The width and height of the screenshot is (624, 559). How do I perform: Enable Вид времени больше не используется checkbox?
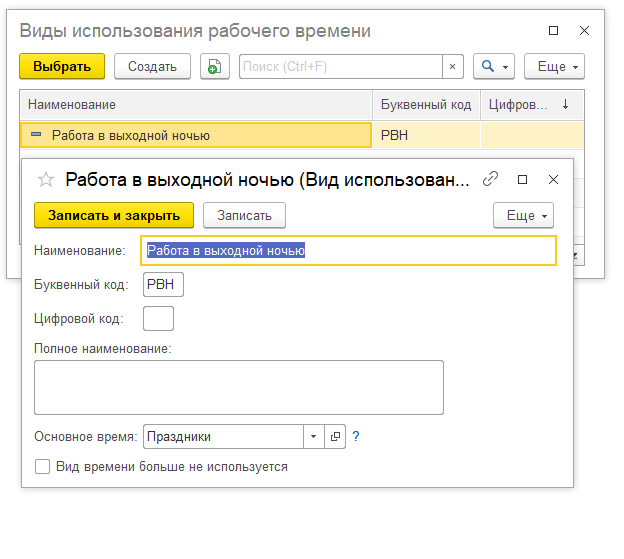point(43,467)
